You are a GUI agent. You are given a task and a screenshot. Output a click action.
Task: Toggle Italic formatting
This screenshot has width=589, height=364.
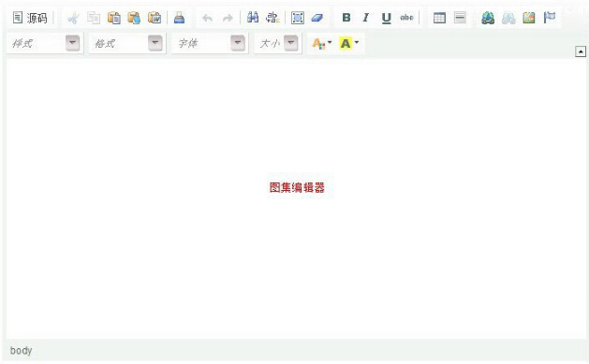point(366,18)
